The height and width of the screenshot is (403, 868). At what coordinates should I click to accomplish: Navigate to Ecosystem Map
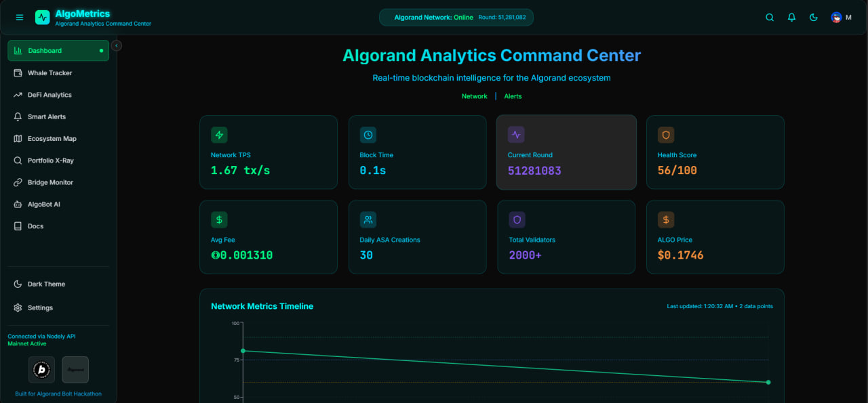pos(58,138)
